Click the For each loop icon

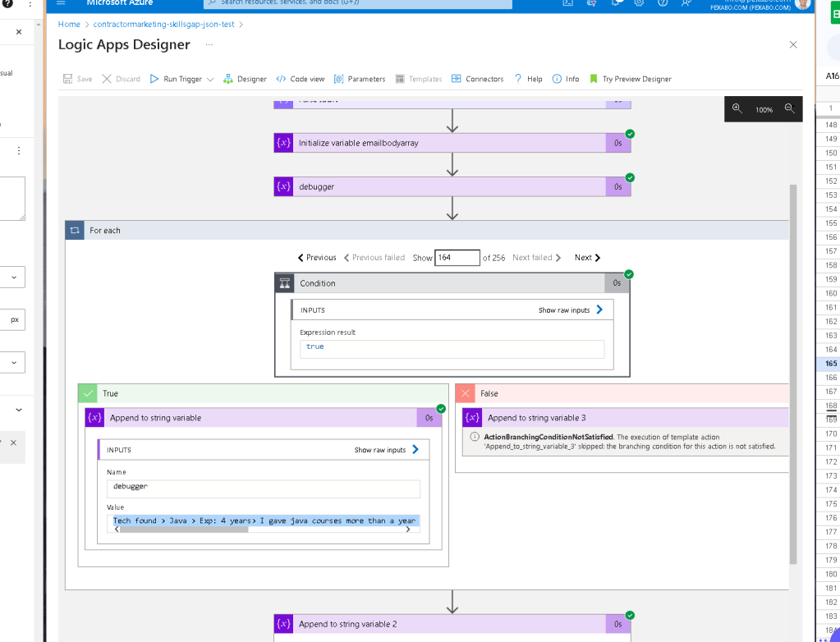[75, 230]
